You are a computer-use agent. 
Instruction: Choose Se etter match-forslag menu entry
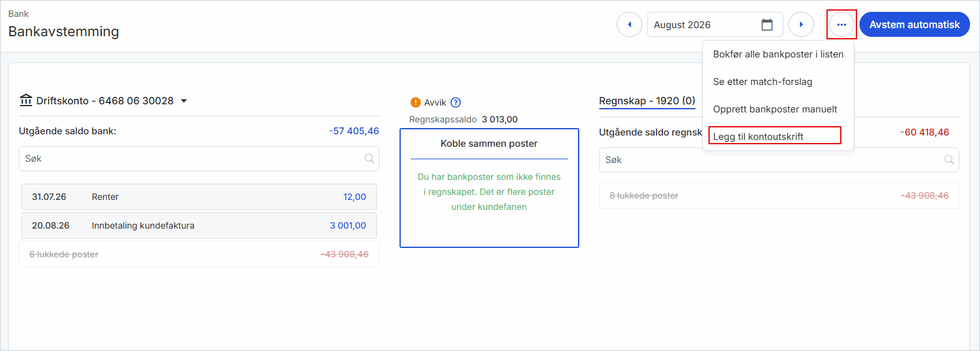(x=778, y=82)
